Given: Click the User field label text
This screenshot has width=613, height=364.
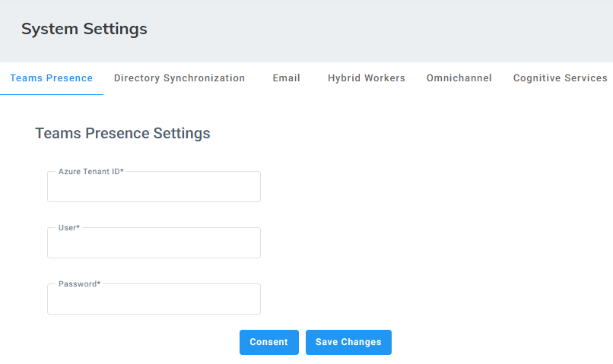Looking at the screenshot, I should [67, 228].
